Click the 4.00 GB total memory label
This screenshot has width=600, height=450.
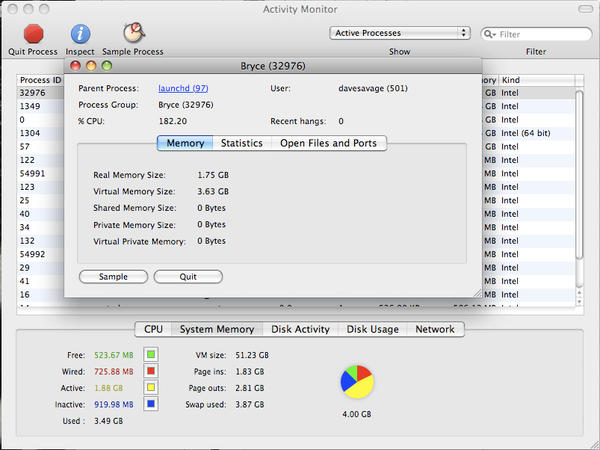(357, 414)
